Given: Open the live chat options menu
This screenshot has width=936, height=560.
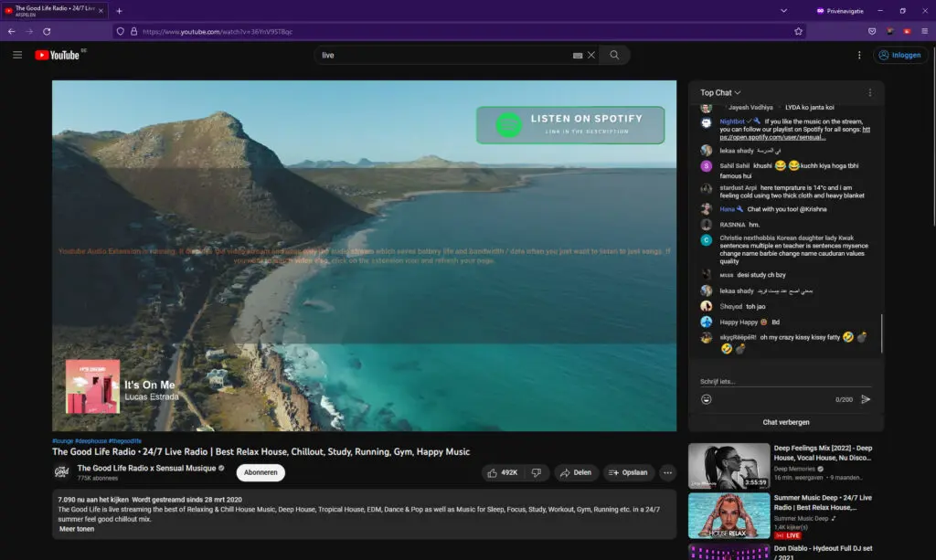Looking at the screenshot, I should click(870, 92).
